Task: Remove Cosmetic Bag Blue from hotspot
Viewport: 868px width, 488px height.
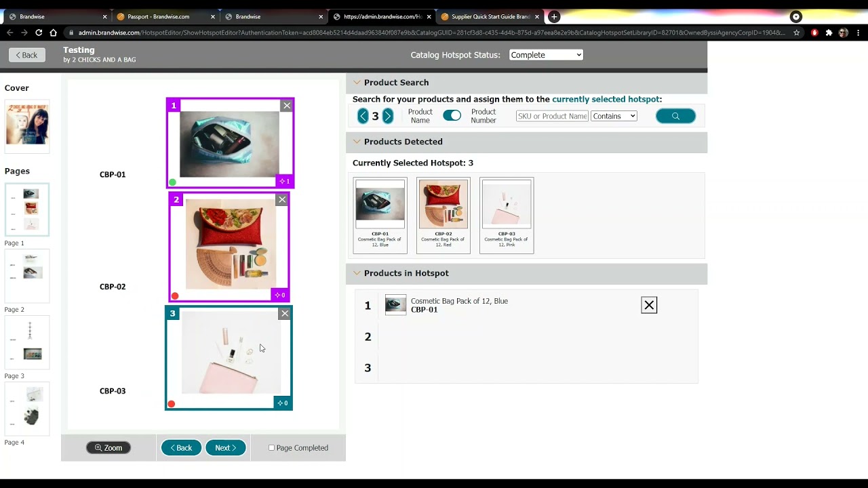Action: point(649,305)
